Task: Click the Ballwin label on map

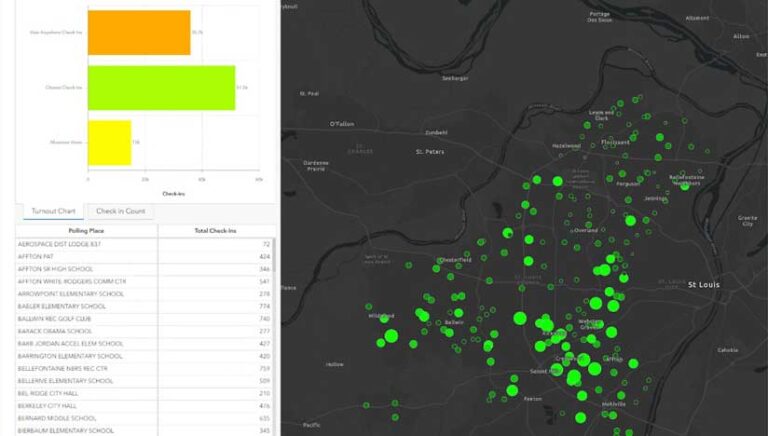Action: 454,323
